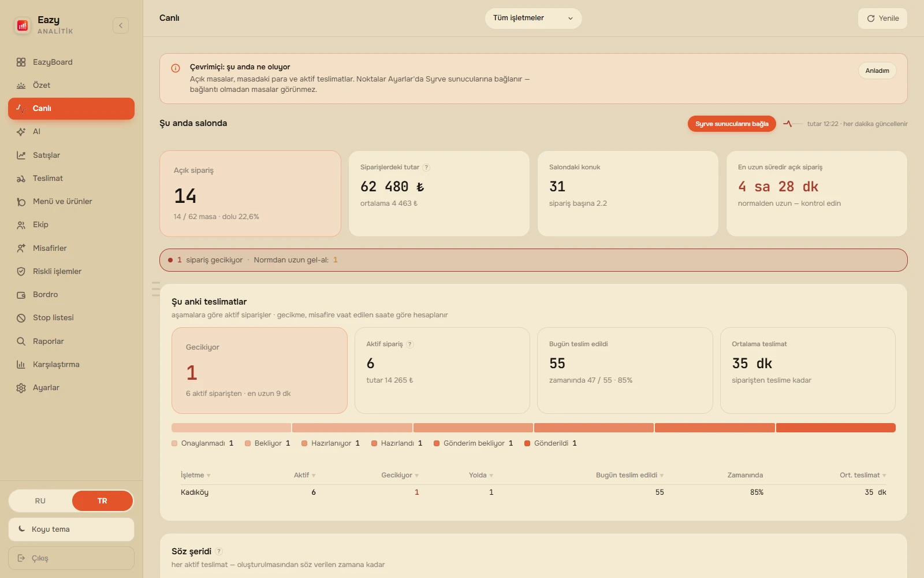Open the Tüm işletmeler dropdown
The image size is (924, 578).
533,18
